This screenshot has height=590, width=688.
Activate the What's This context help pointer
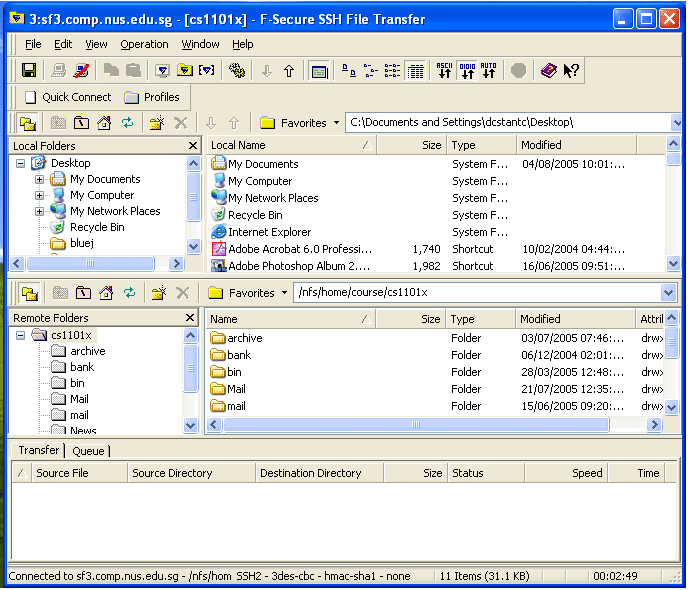click(x=571, y=71)
